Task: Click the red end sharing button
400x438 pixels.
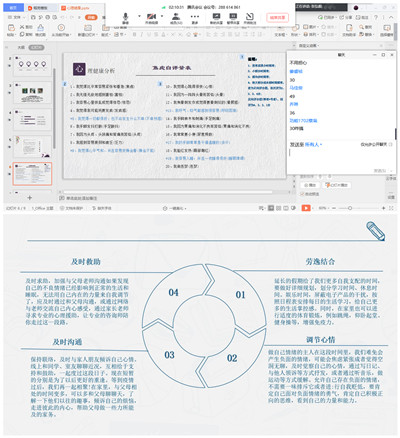Action: 277,17
